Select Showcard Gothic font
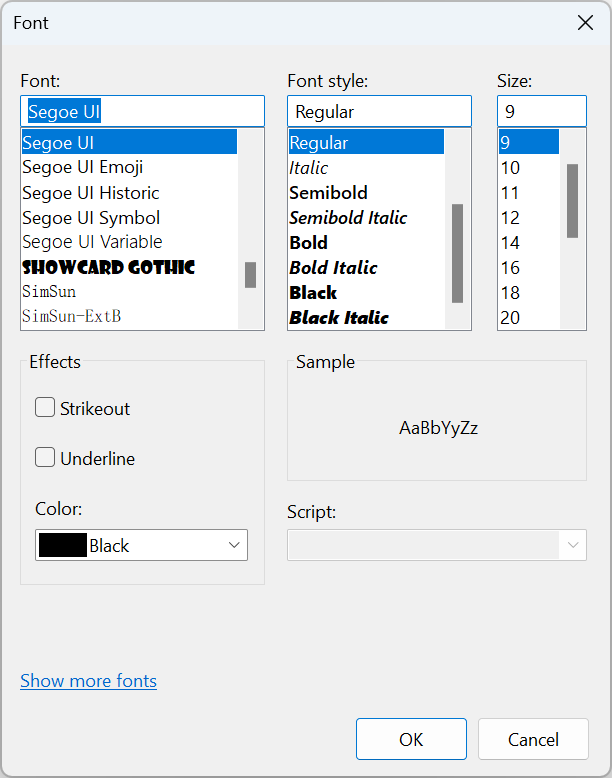Image resolution: width=612 pixels, height=778 pixels. pos(129,267)
